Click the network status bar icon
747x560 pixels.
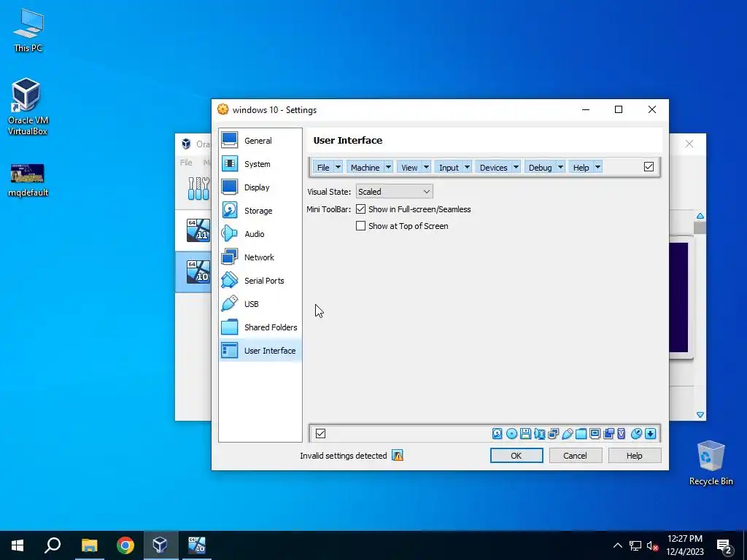pos(553,433)
